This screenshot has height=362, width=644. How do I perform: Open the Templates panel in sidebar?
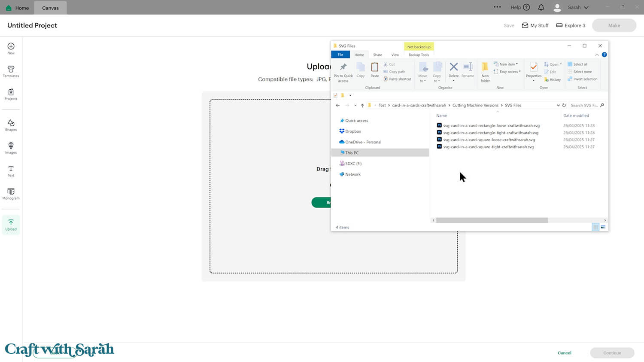(11, 71)
